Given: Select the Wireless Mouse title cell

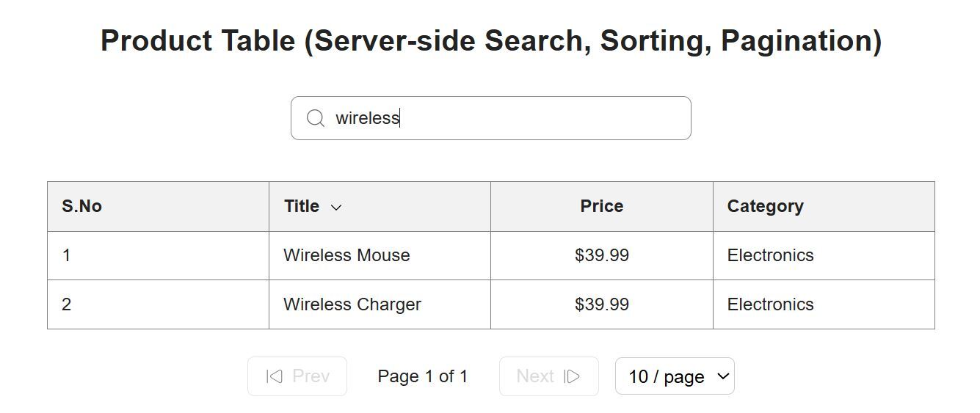Looking at the screenshot, I should tap(346, 255).
